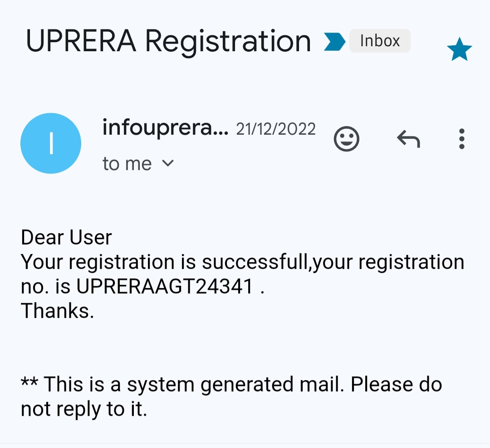Tap the 'Thanks.' closing line
This screenshot has width=490, height=448.
[x=58, y=311]
